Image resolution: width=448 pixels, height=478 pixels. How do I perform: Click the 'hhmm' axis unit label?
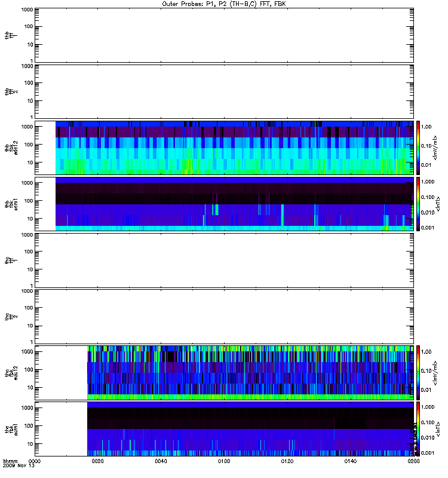(x=10, y=461)
